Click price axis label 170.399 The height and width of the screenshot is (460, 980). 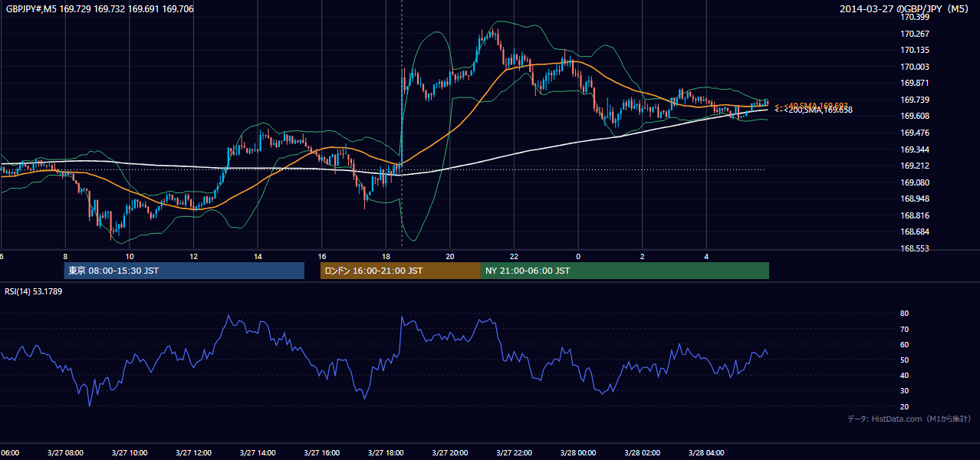click(x=915, y=18)
